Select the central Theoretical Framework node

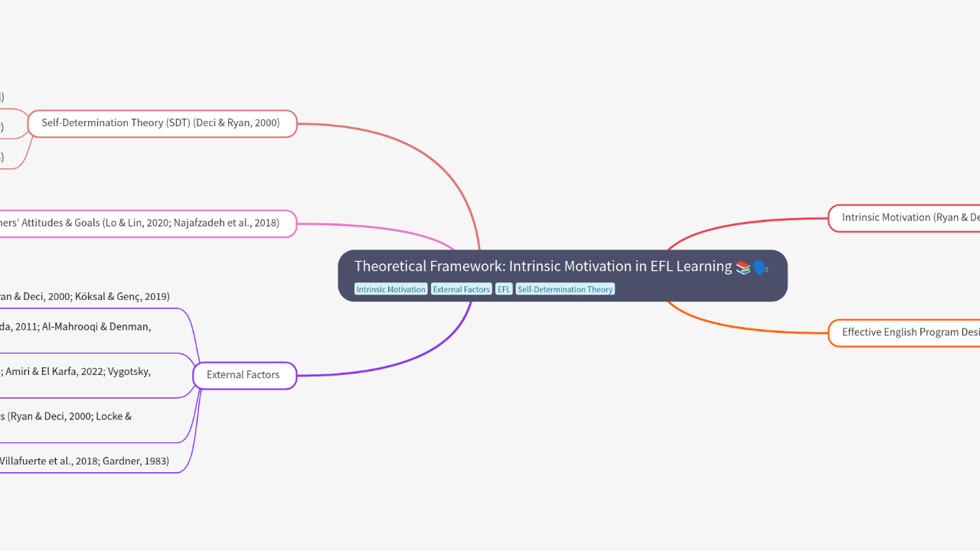pyautogui.click(x=563, y=275)
